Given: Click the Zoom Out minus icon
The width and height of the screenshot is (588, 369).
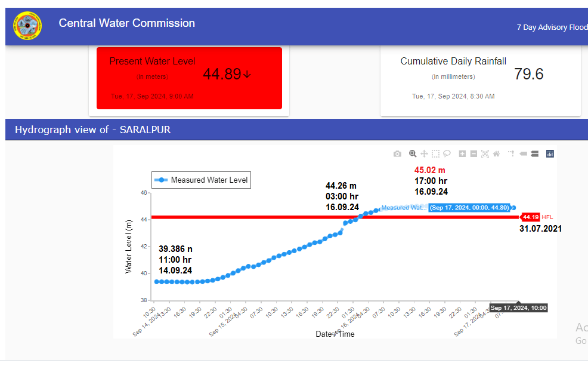Looking at the screenshot, I should click(474, 154).
